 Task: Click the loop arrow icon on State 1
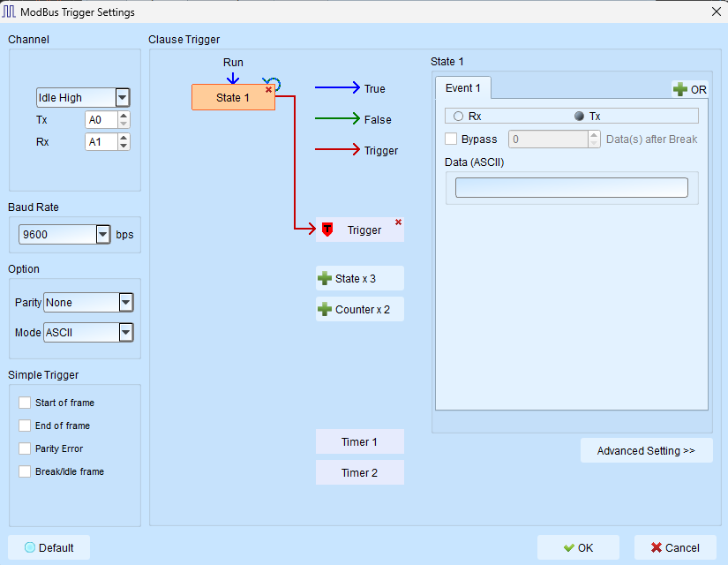click(x=272, y=84)
